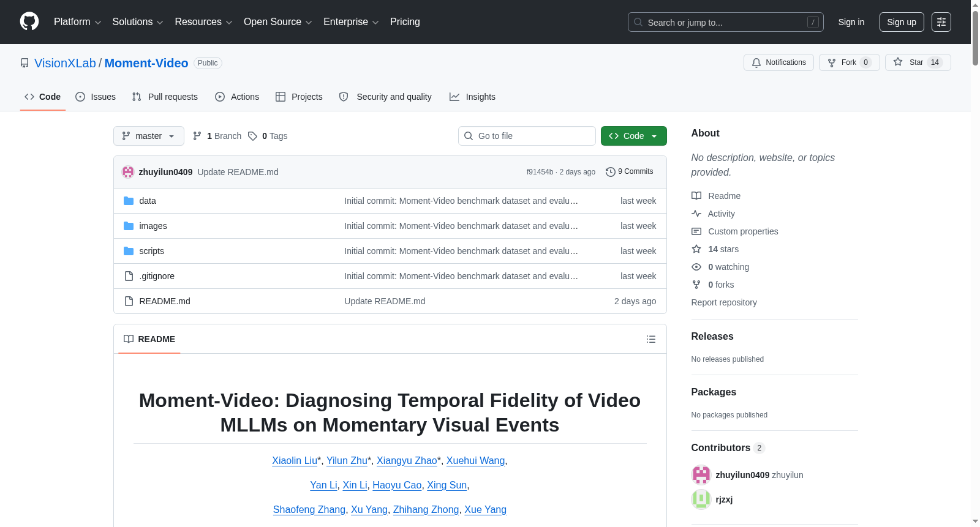The width and height of the screenshot is (980, 527).
Task: Open the Contributors heading link
Action: tap(728, 448)
